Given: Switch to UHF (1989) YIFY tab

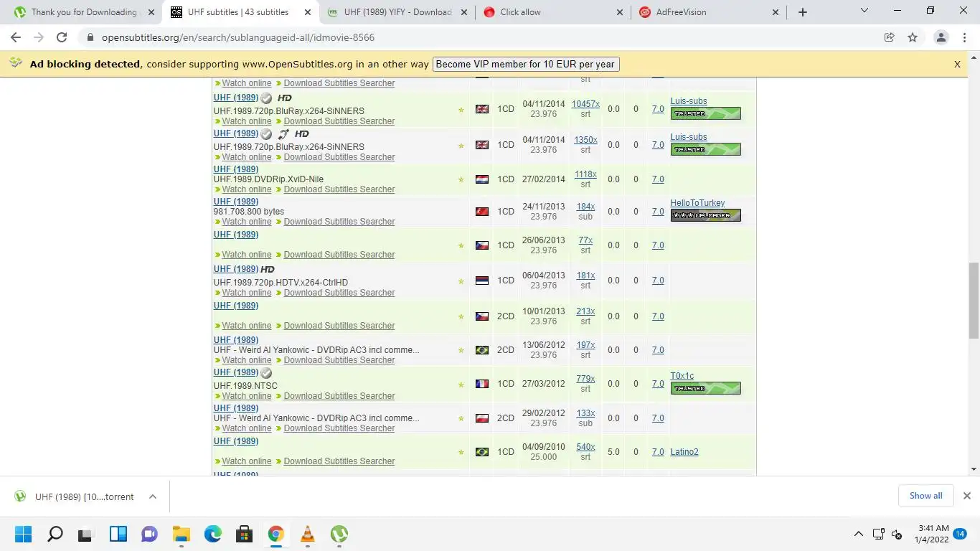Looking at the screenshot, I should (x=397, y=12).
